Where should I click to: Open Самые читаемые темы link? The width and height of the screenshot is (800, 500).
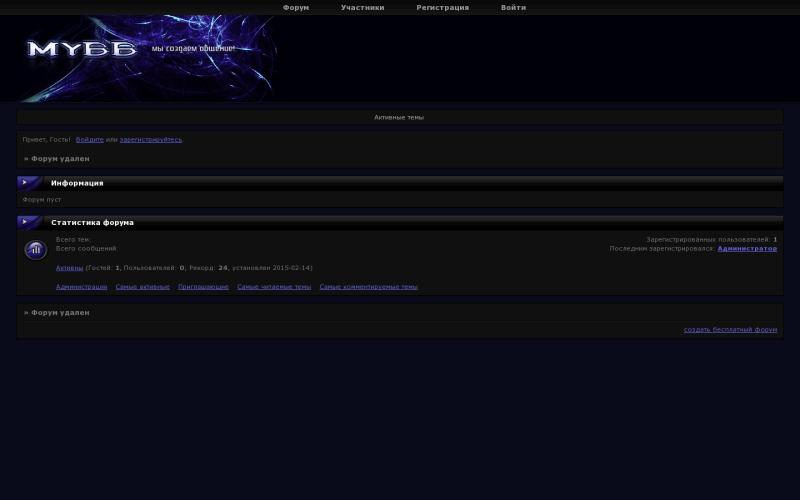(x=274, y=287)
